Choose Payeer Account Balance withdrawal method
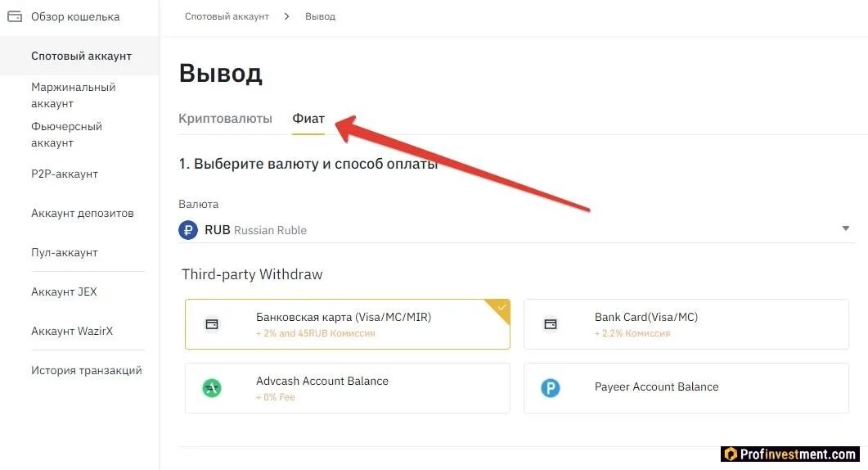 click(686, 388)
